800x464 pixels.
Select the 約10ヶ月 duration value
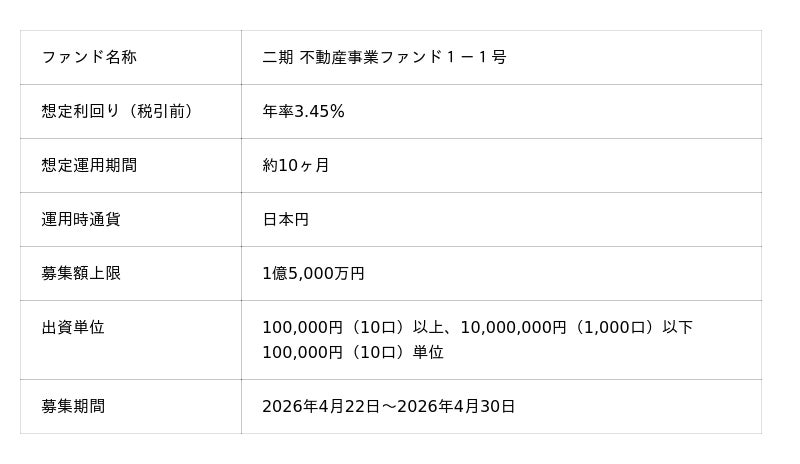(296, 165)
